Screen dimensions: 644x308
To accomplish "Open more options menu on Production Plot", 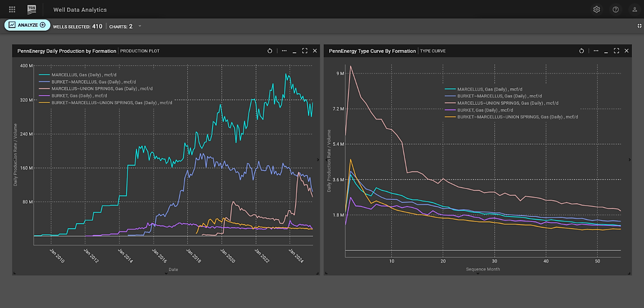I will [x=284, y=51].
